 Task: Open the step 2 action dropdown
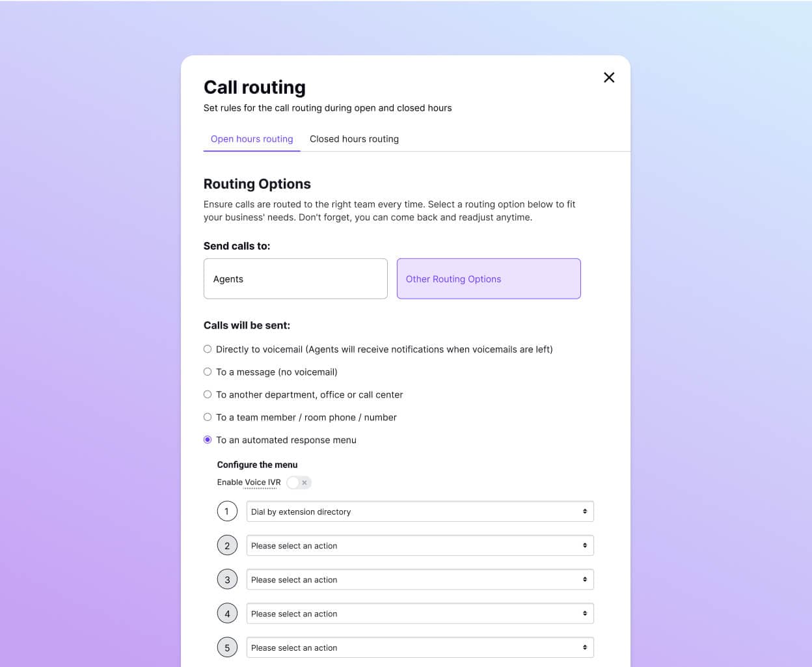tap(420, 545)
